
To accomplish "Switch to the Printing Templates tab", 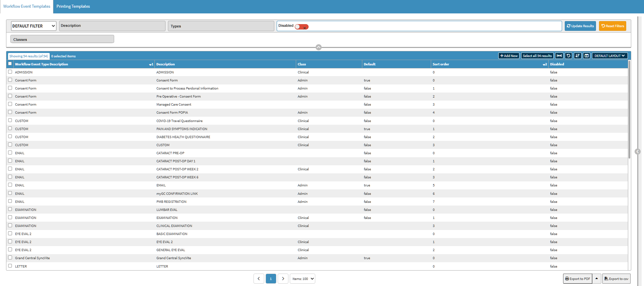I will point(73,6).
